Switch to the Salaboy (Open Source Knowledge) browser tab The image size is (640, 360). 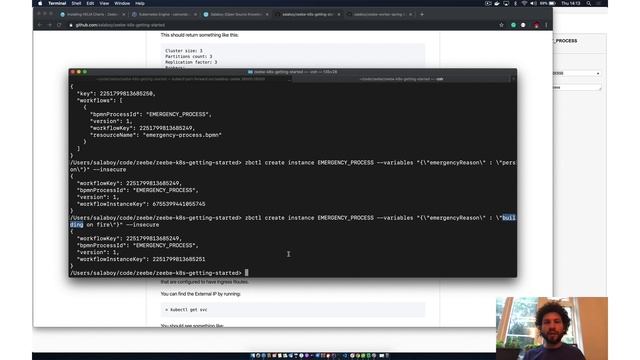click(x=235, y=14)
